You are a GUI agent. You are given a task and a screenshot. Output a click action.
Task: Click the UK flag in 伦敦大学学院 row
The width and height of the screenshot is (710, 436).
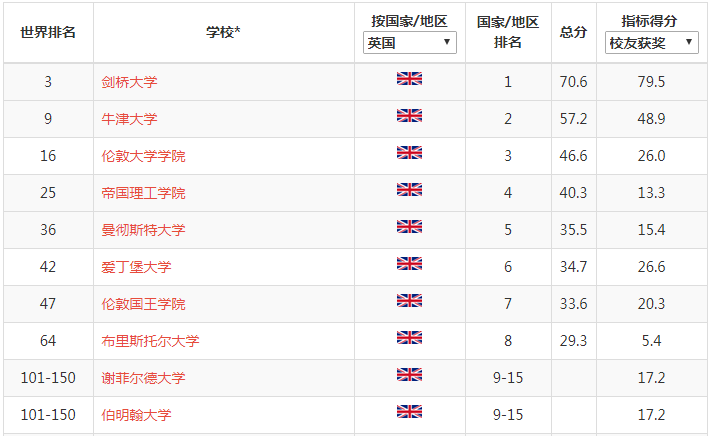pos(409,153)
